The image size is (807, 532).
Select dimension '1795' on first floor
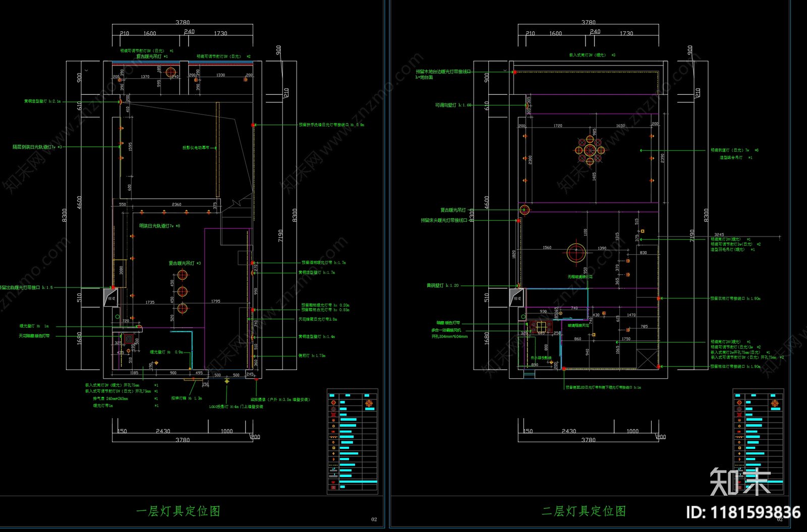tap(215, 302)
